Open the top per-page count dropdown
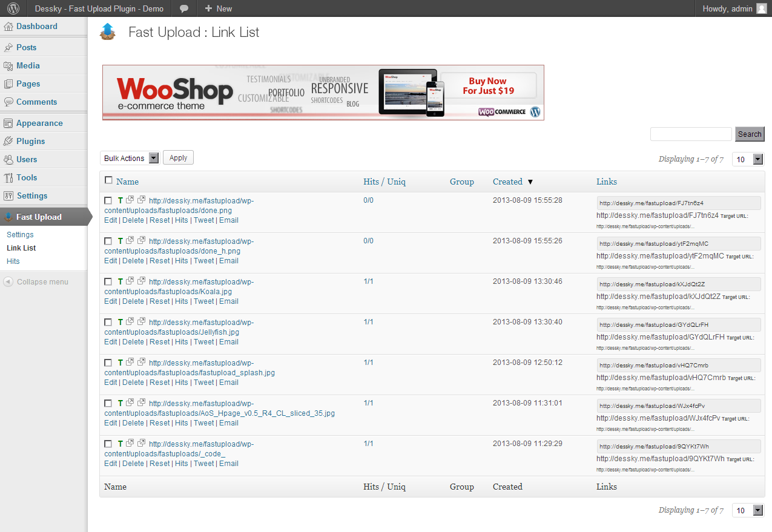Viewport: 772px width, 532px height. [x=748, y=159]
